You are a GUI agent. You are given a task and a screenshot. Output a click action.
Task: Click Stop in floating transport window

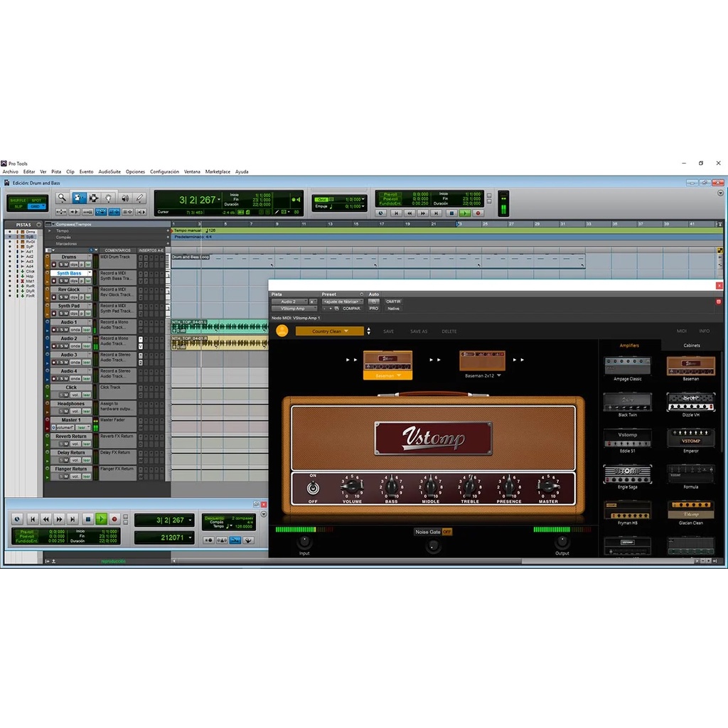tap(87, 519)
